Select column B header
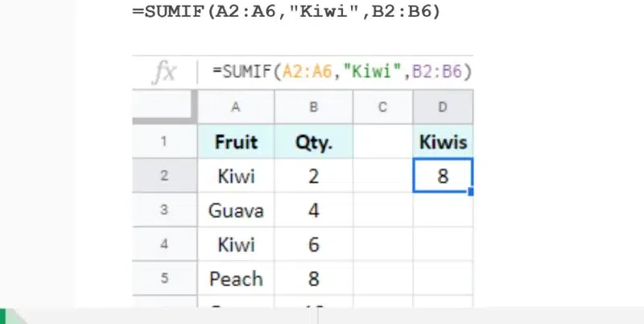This screenshot has height=324, width=644. pos(313,107)
